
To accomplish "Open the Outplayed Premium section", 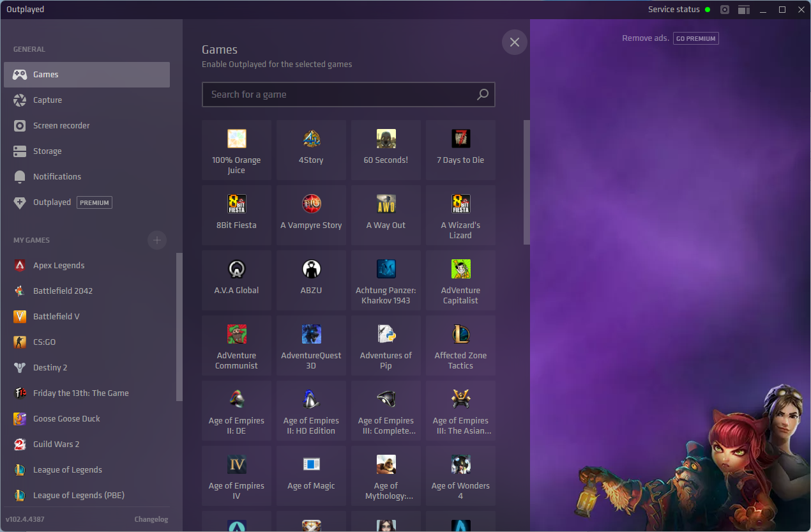I will [87, 202].
